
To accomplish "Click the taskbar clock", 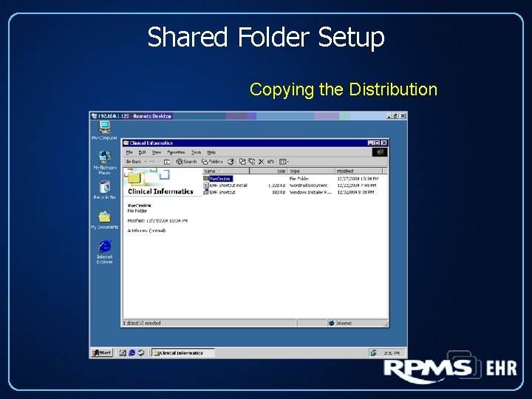I will click(391, 353).
